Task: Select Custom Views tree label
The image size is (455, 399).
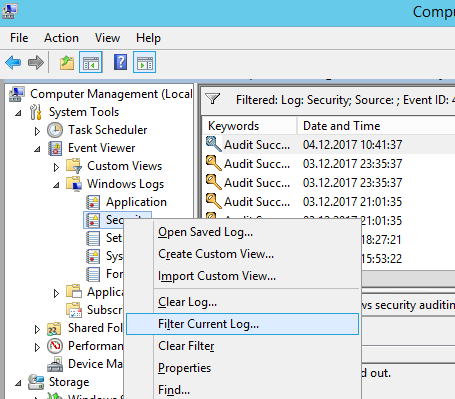Action: tap(125, 166)
